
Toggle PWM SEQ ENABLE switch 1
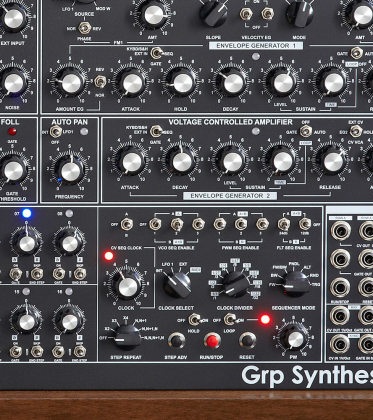220,224
